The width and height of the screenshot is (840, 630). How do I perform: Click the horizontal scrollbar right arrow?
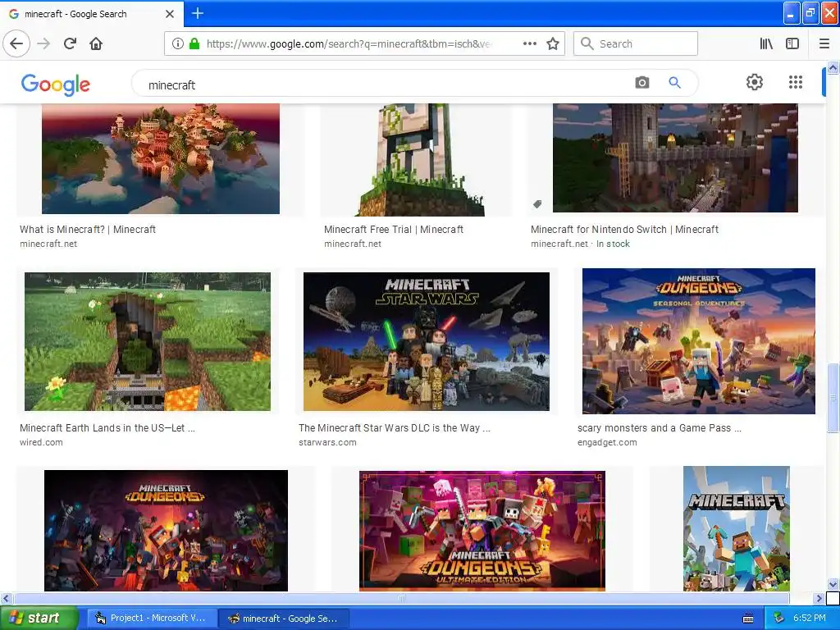(x=819, y=598)
